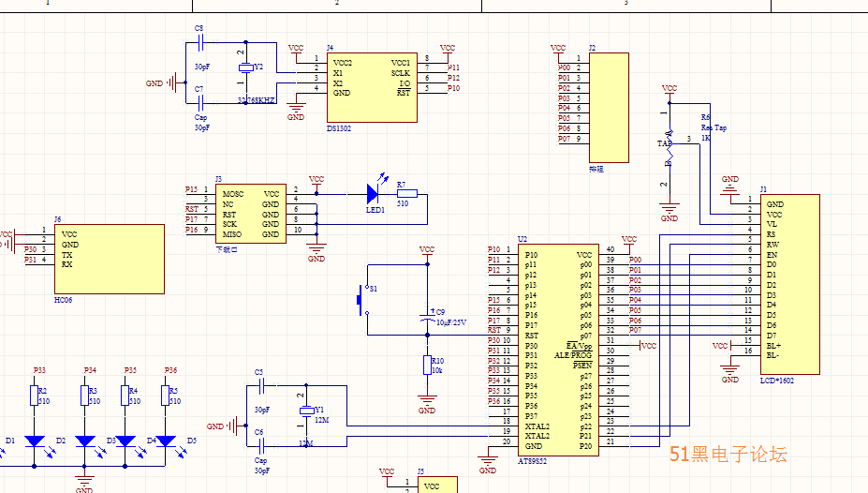This screenshot has height=493, width=868.
Task: Select the R10 10k resistor
Action: pos(427,366)
